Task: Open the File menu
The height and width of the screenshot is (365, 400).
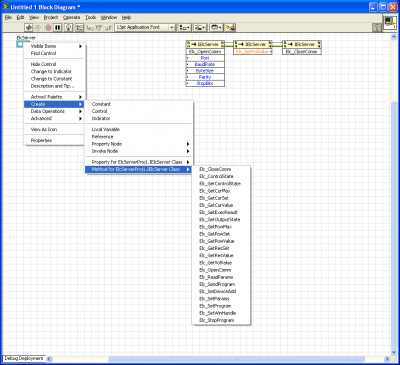Action: (8, 17)
